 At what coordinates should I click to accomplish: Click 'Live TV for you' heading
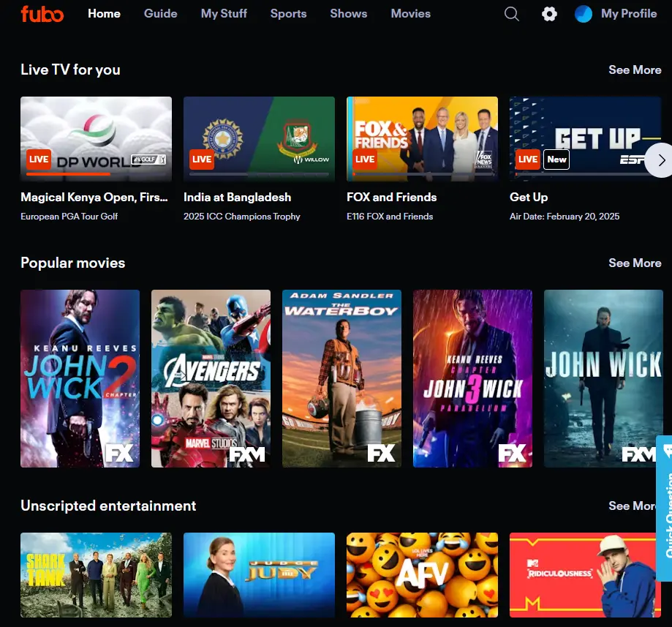point(70,70)
